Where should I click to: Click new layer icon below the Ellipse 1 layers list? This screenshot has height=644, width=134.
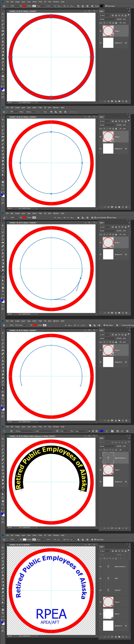(123, 637)
